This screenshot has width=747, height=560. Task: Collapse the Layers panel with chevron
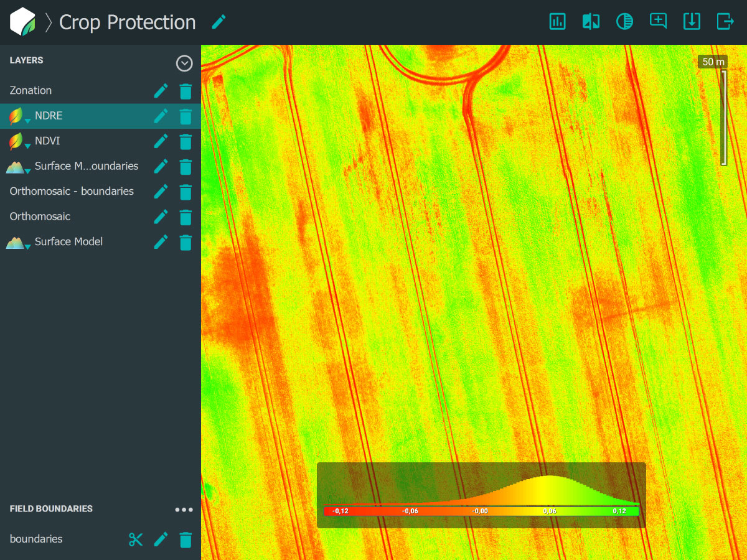(184, 63)
